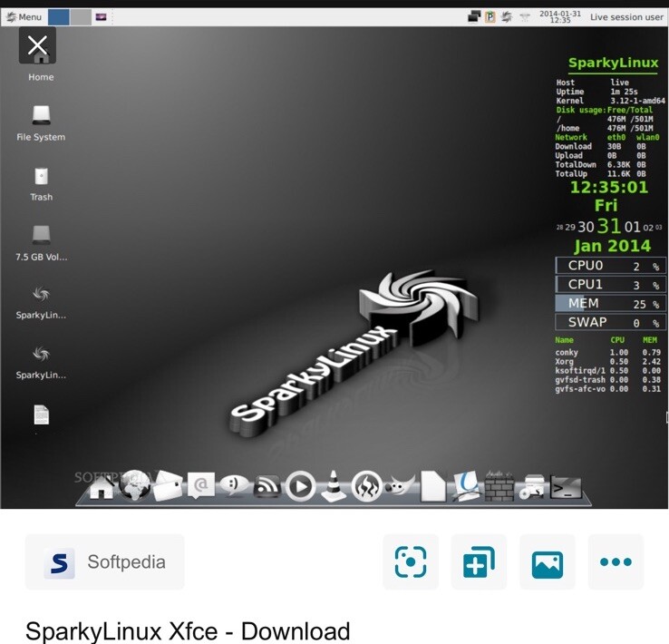Image resolution: width=669 pixels, height=644 pixels.
Task: Open the disc drive installer dock icon
Action: coord(532,486)
